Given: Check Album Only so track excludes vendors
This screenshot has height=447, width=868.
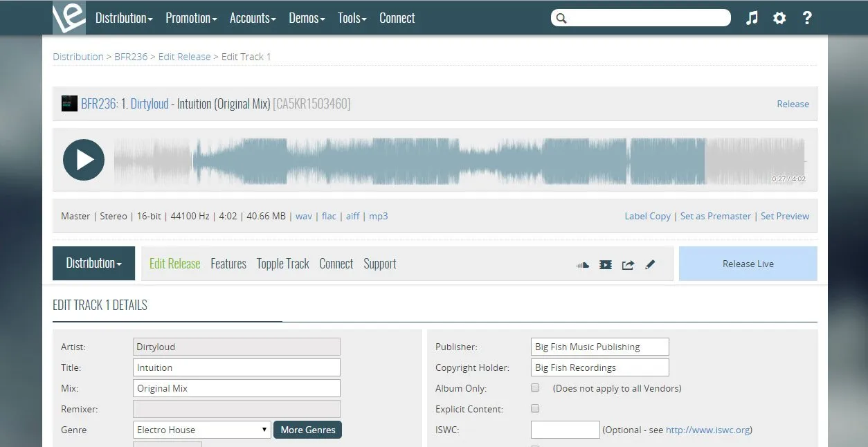Looking at the screenshot, I should click(535, 387).
